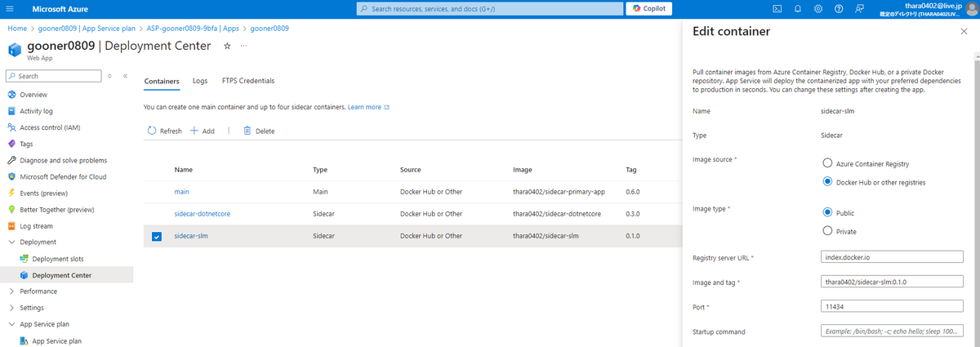Collapse the App Service plan section

point(11,324)
